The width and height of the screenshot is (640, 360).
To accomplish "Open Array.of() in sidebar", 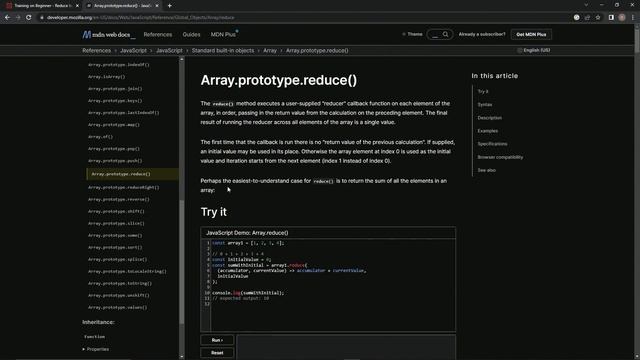I will click(100, 137).
